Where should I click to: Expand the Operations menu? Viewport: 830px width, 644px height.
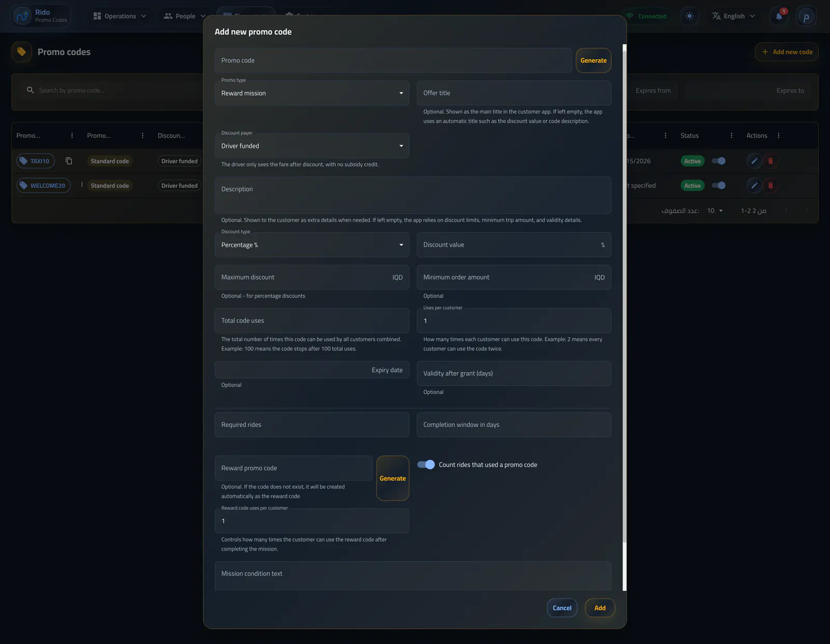point(120,16)
